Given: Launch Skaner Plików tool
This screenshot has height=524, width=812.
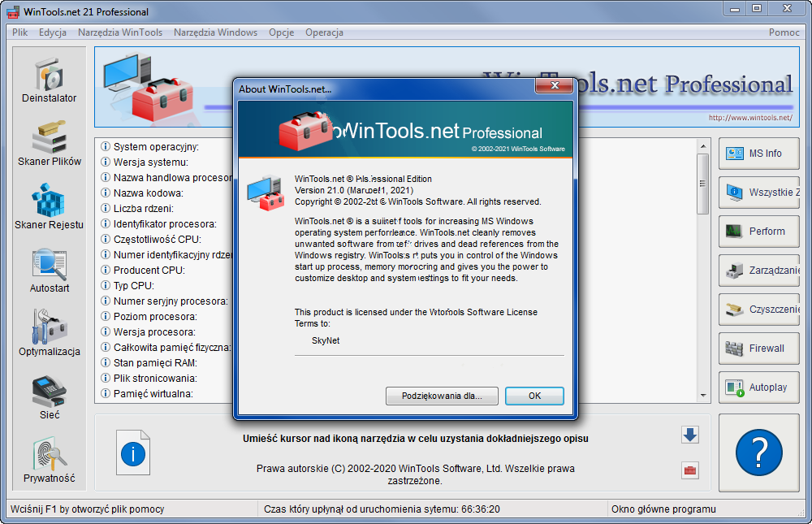Looking at the screenshot, I should click(50, 144).
